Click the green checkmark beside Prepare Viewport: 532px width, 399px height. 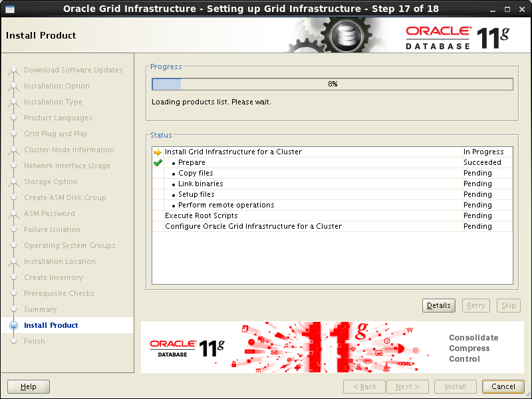[158, 163]
